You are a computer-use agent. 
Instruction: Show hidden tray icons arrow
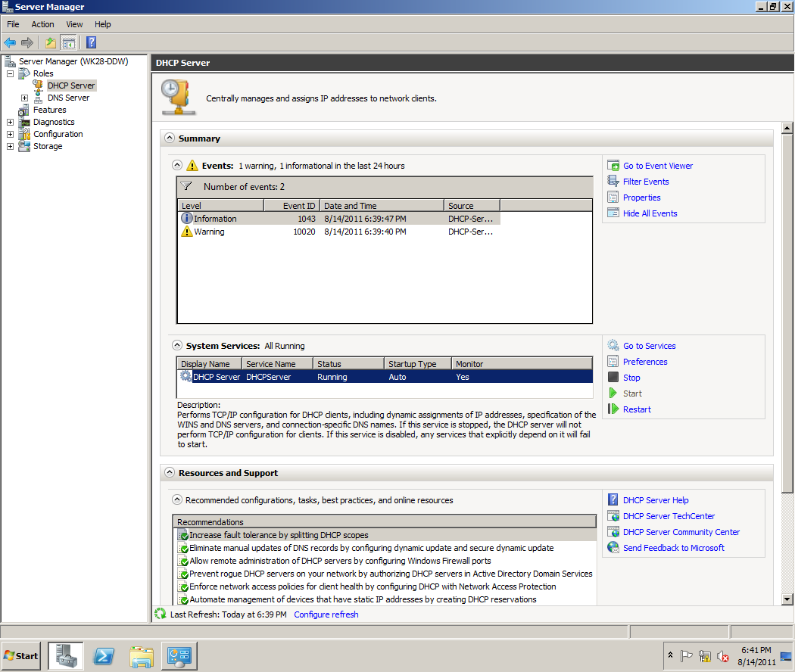point(670,655)
